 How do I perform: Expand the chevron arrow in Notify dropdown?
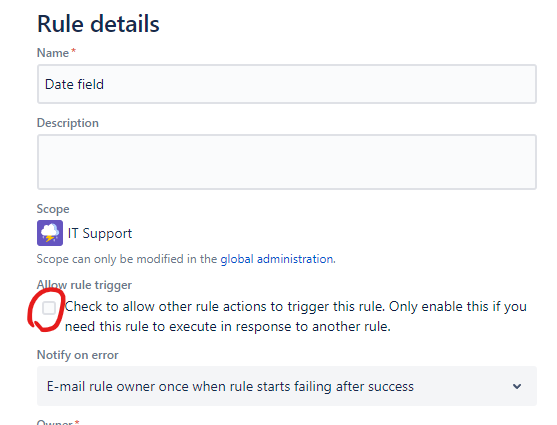point(517,386)
